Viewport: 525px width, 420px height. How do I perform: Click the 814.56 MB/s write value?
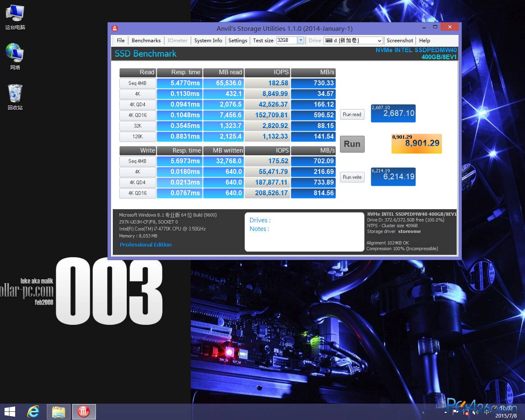(313, 193)
